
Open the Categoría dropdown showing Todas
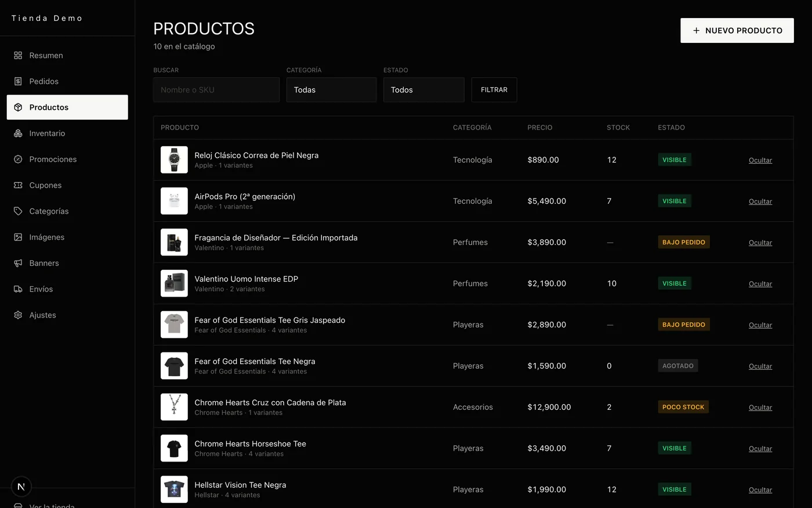331,90
